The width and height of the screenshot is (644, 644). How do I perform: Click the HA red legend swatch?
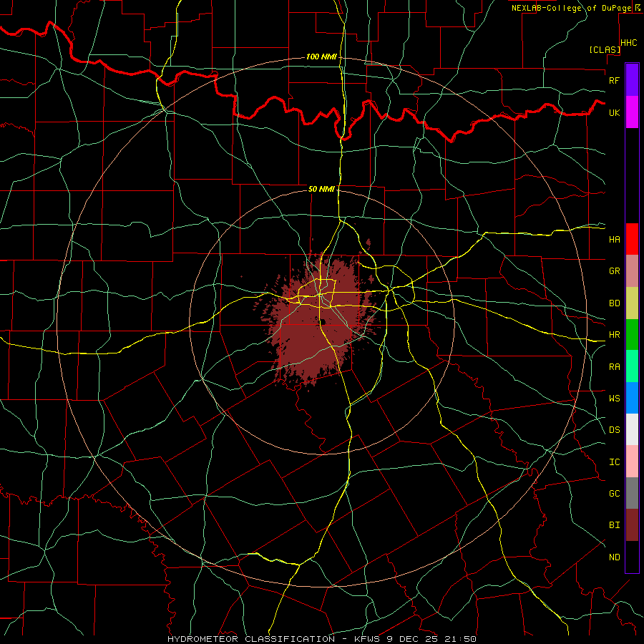tap(632, 239)
